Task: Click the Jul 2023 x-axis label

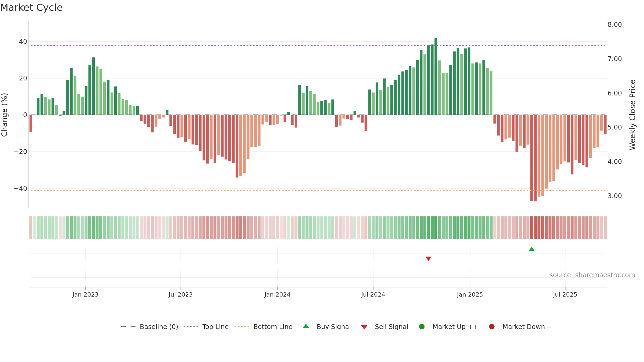Action: [181, 295]
